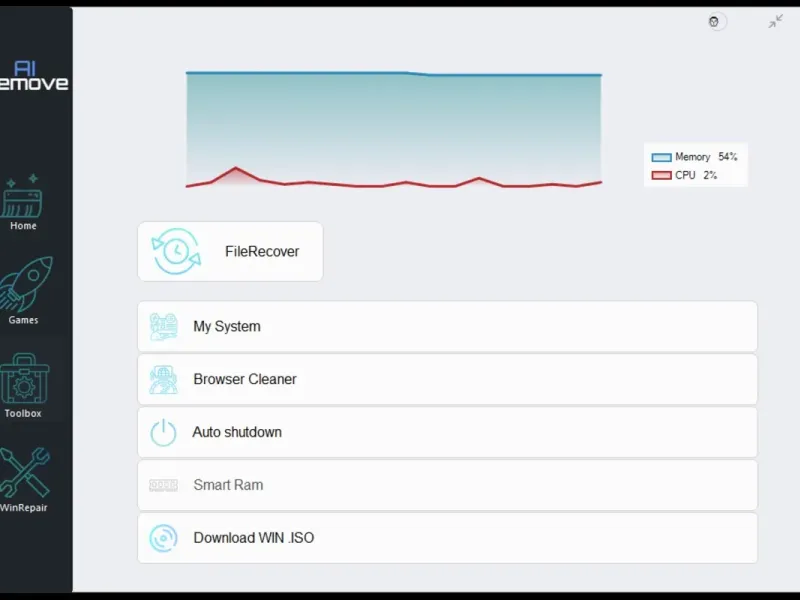
Task: Open the Games rocket section
Action: pyautogui.click(x=24, y=291)
